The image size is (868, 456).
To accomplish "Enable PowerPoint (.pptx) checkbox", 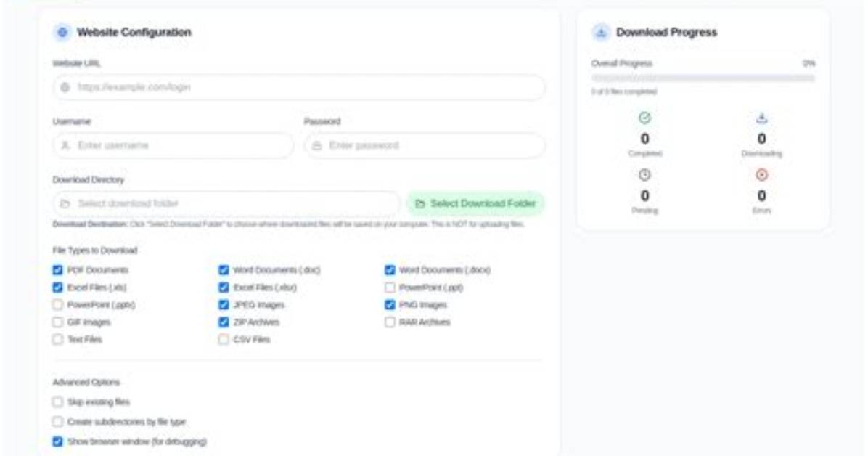I will pos(57,304).
